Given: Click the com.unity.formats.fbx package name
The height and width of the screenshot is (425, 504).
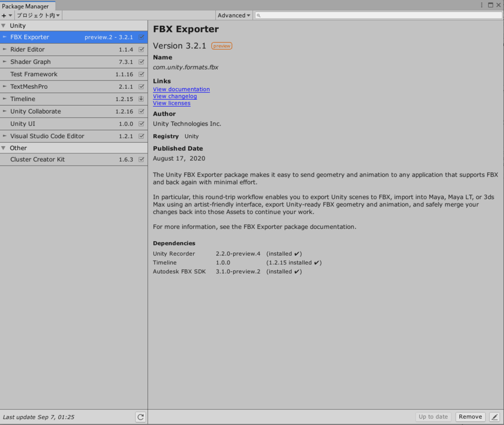Looking at the screenshot, I should click(185, 67).
